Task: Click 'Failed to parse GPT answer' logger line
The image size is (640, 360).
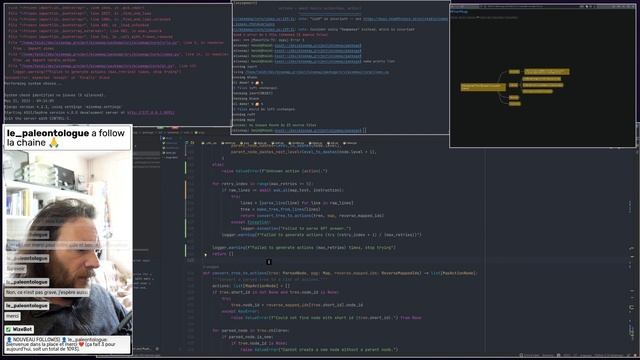Action: pos(296,228)
